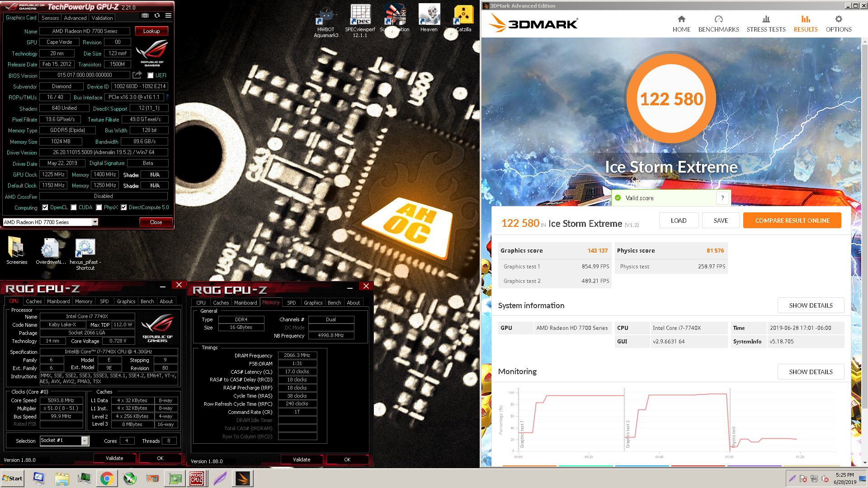868x488 pixels.
Task: Toggle the PhysX checkbox
Action: (99, 207)
